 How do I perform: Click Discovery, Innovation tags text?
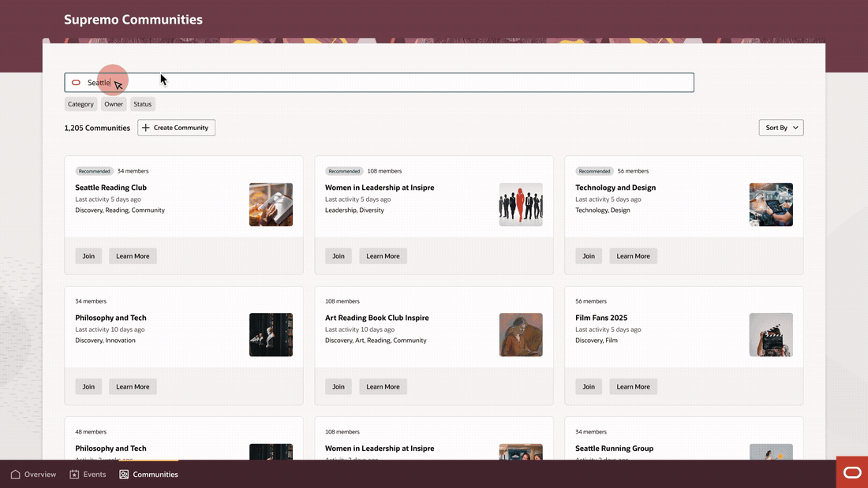click(105, 341)
